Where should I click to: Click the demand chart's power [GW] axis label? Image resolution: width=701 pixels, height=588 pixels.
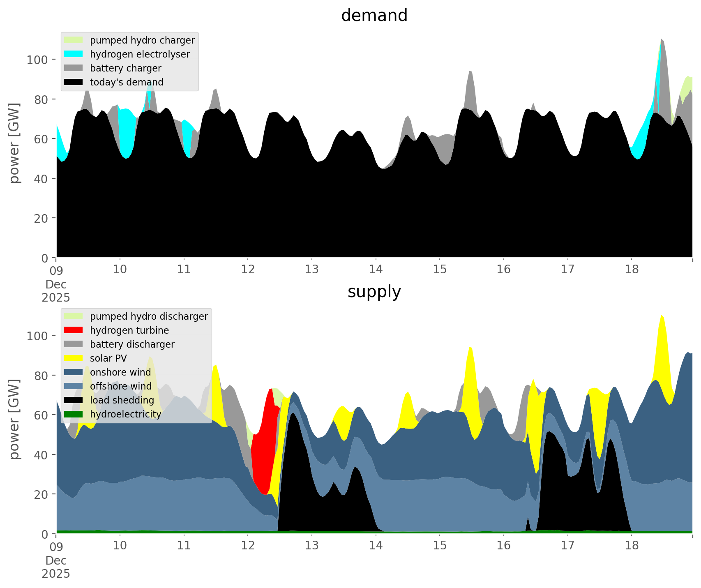pos(14,143)
